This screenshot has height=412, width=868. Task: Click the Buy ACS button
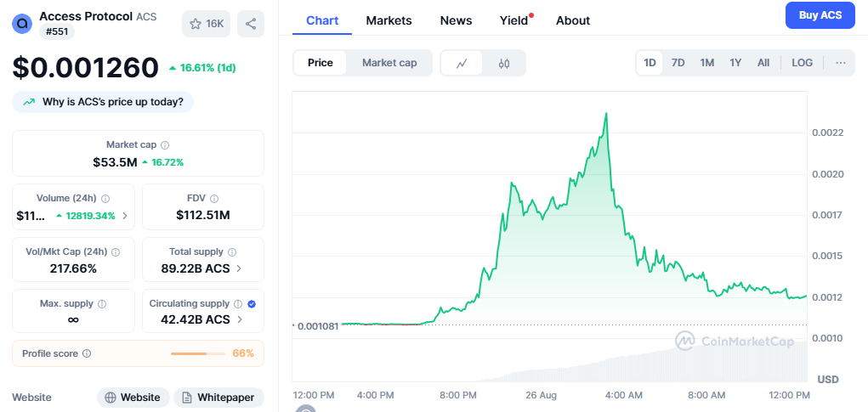tap(820, 15)
